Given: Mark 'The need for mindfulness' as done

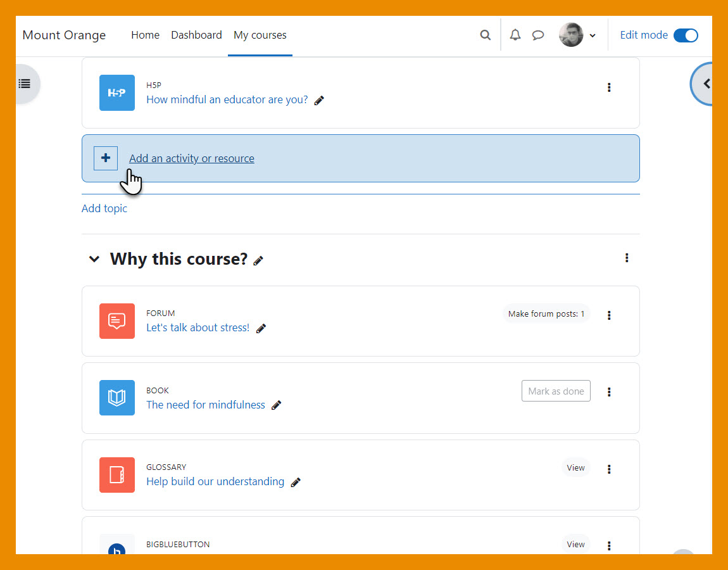Looking at the screenshot, I should pyautogui.click(x=555, y=391).
